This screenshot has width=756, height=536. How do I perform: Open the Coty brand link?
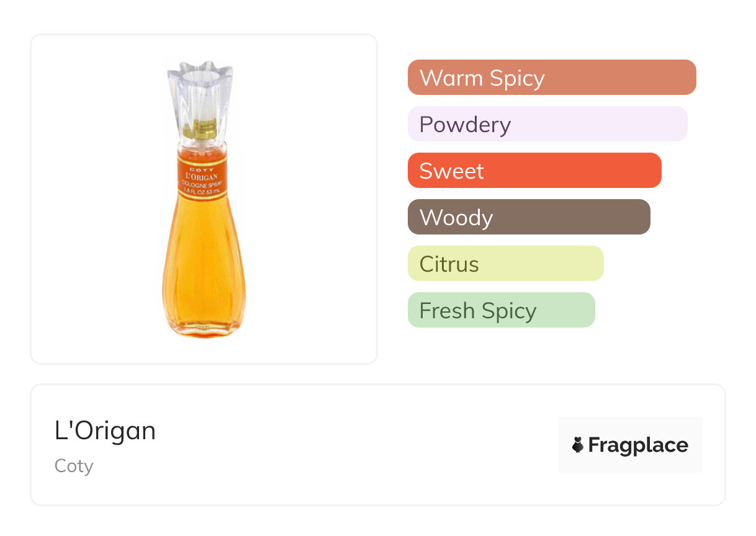[x=74, y=466]
